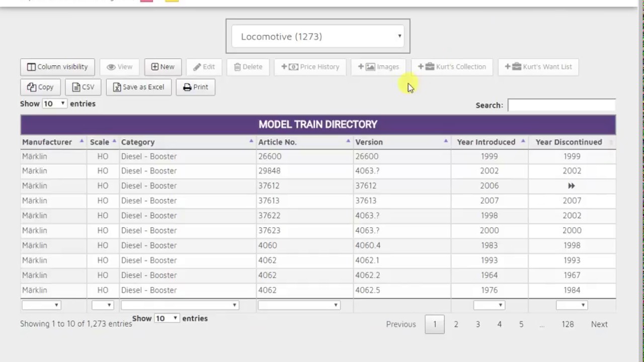Screen dimensions: 644x362
Task: Select row with Article No. 29848
Action: pyautogui.click(x=318, y=171)
